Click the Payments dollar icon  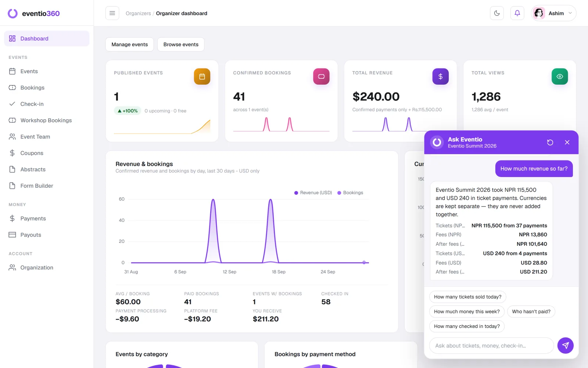12,219
